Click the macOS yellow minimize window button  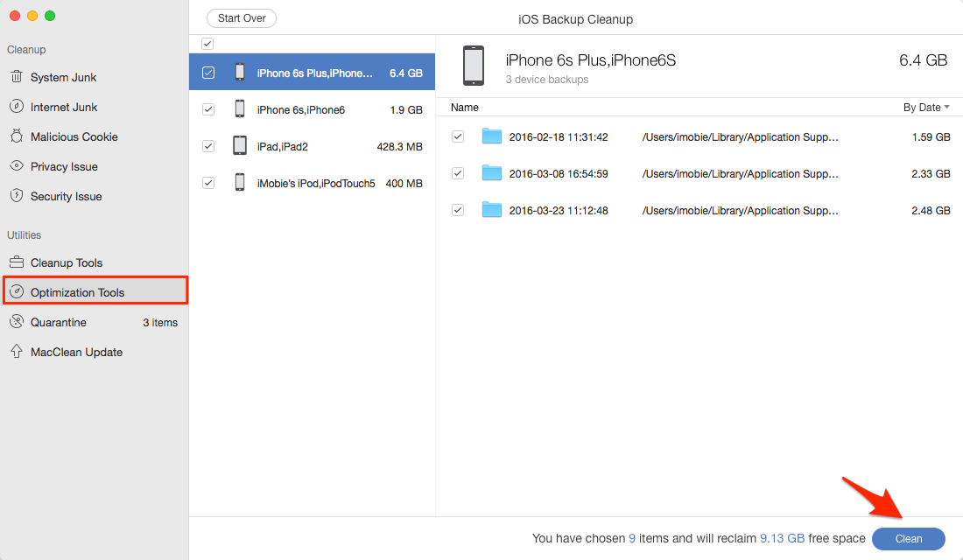pos(32,16)
